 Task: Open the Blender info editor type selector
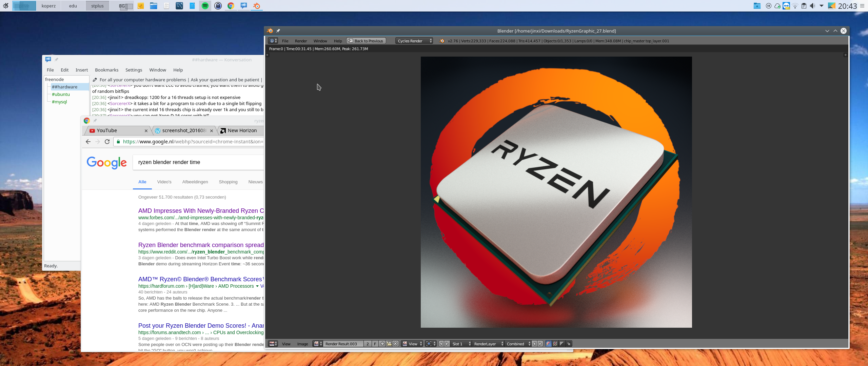coord(273,41)
